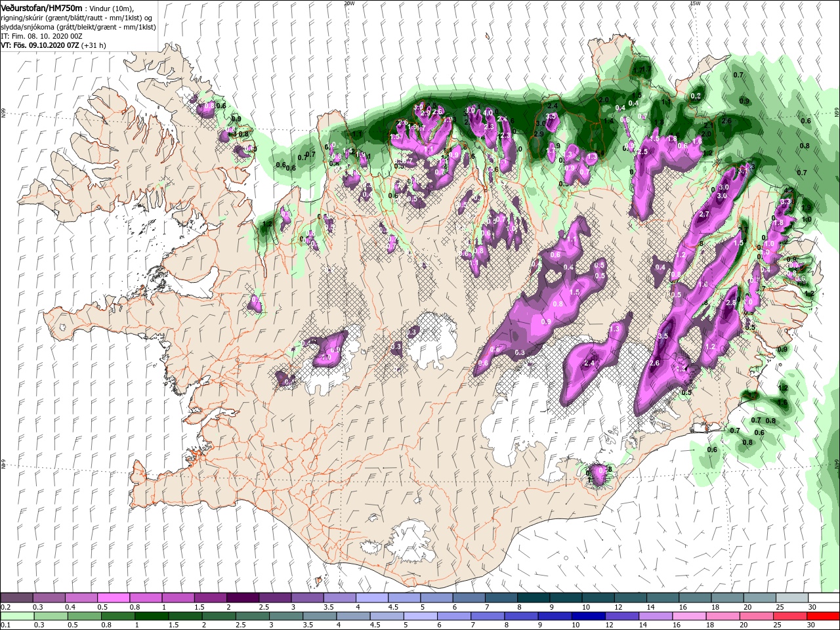
Task: Click the '(+31 h)' forecast offset text
Action: pos(94,45)
